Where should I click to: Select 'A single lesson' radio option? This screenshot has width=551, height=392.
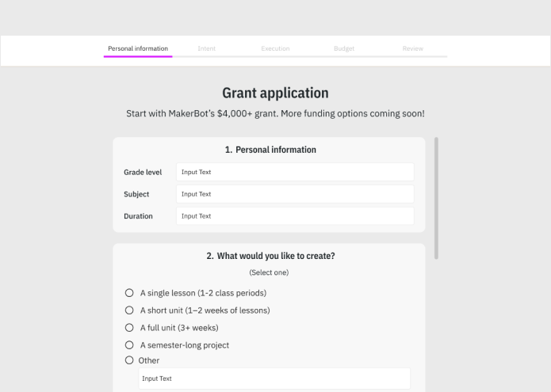pyautogui.click(x=129, y=293)
